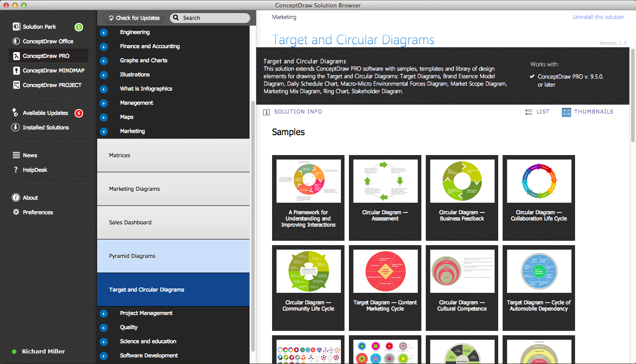
Task: Click the Richard Miller user name
Action: tap(43, 352)
